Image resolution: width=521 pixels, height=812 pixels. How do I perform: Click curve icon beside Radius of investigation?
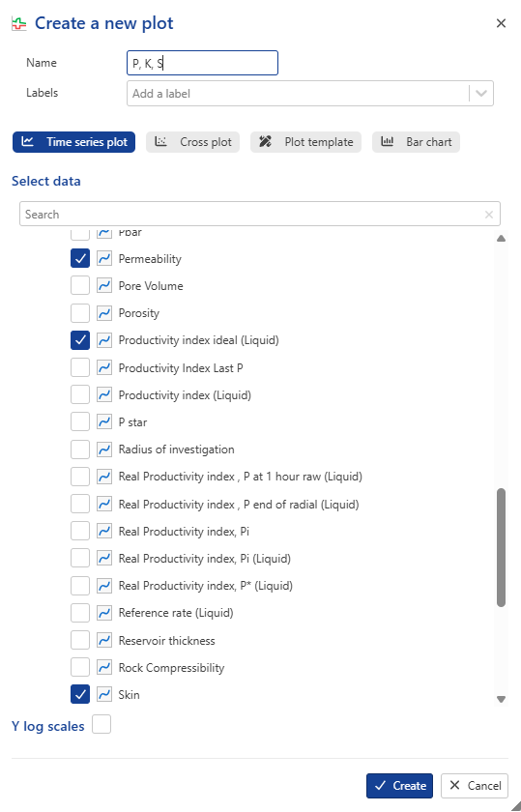[104, 449]
